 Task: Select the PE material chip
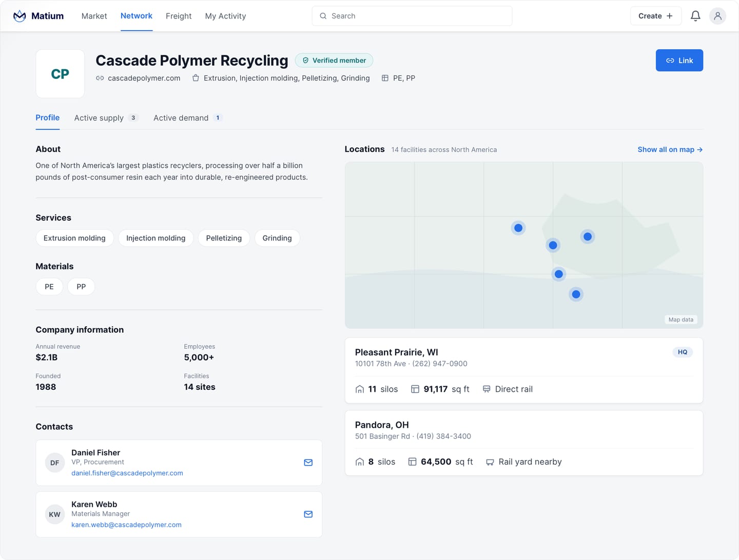click(x=49, y=287)
